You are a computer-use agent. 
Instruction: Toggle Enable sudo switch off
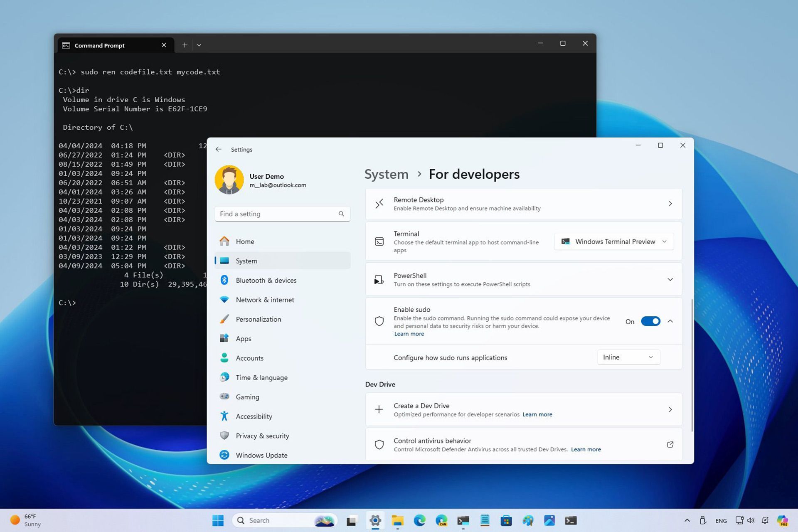tap(650, 320)
